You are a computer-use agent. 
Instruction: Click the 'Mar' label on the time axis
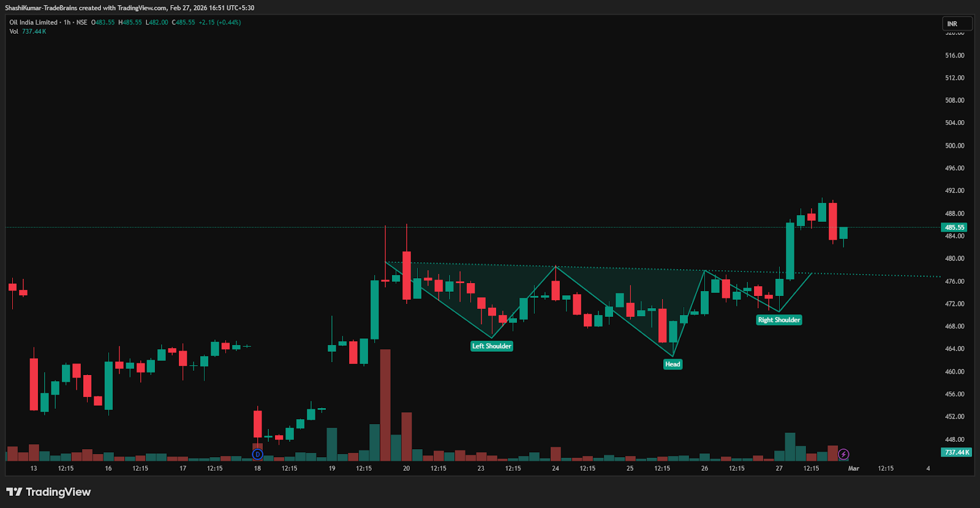pos(853,468)
